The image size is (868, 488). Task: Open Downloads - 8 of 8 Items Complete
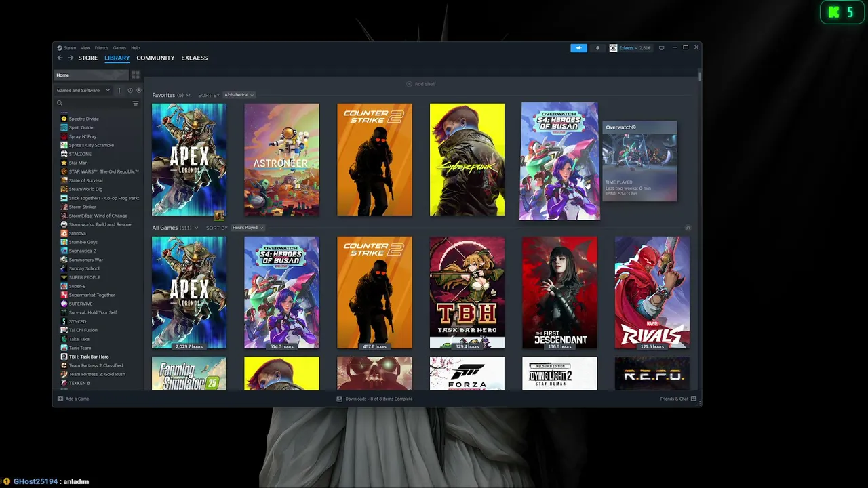pos(379,399)
